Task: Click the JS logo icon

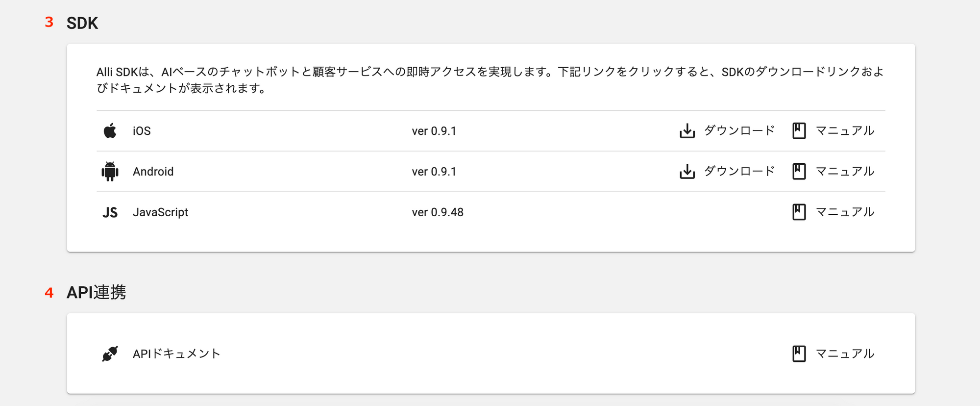Action: pyautogui.click(x=110, y=212)
